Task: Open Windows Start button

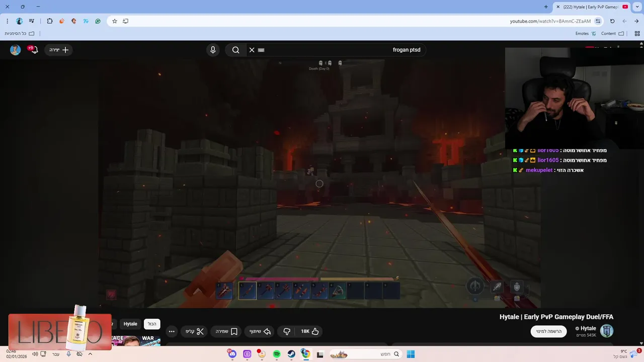Action: 411,354
